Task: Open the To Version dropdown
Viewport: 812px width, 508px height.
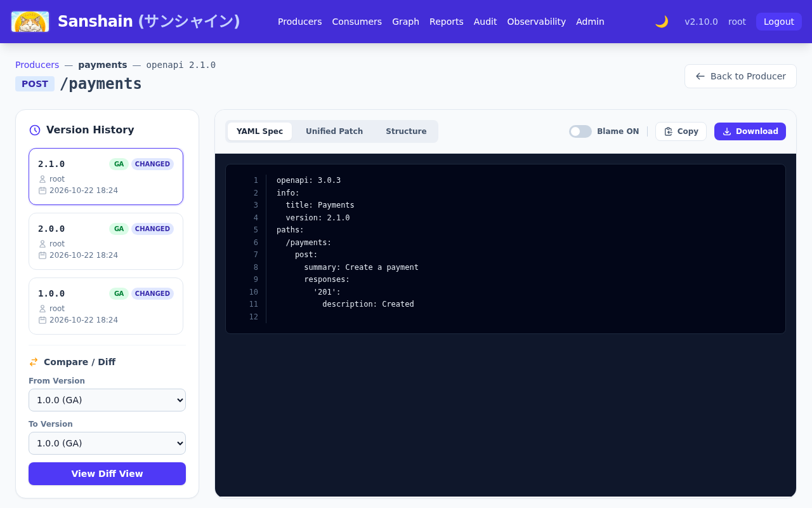Action: click(107, 443)
